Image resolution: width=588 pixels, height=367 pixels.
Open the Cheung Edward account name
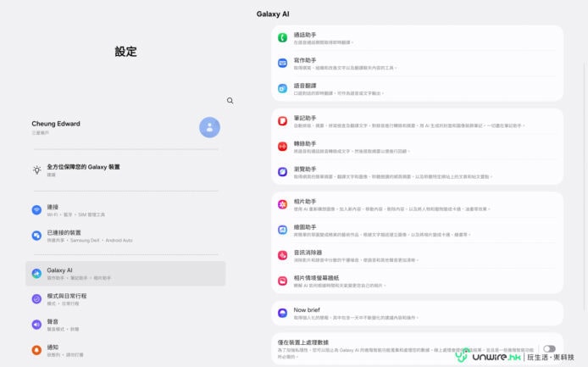pyautogui.click(x=56, y=124)
